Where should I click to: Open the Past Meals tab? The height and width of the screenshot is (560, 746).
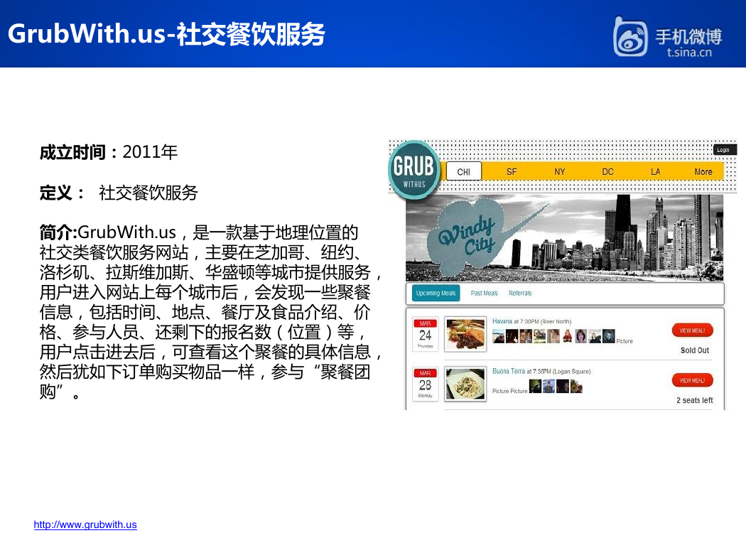pyautogui.click(x=485, y=293)
